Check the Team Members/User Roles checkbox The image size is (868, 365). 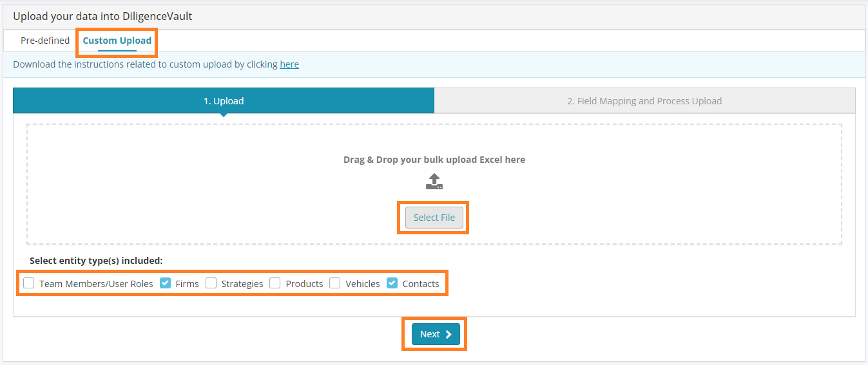(29, 283)
